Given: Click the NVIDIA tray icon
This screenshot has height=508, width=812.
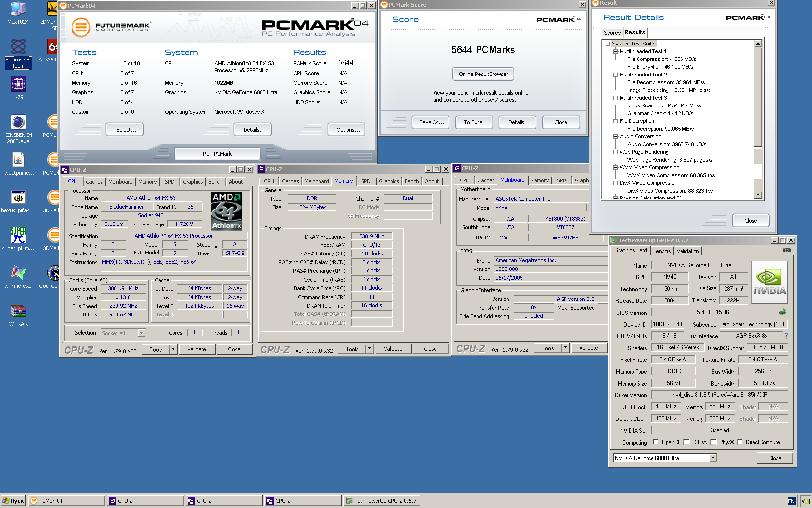Looking at the screenshot, I should (x=805, y=501).
